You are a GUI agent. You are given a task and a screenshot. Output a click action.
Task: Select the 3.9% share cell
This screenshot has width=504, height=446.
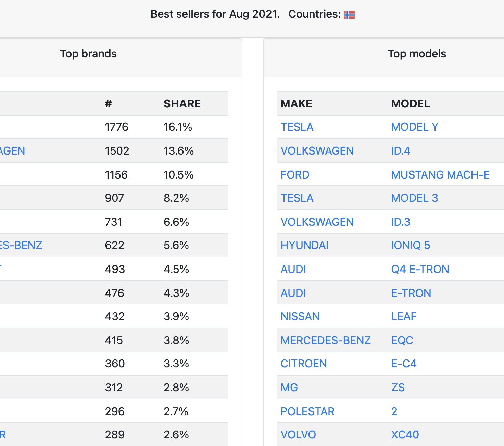(x=176, y=316)
